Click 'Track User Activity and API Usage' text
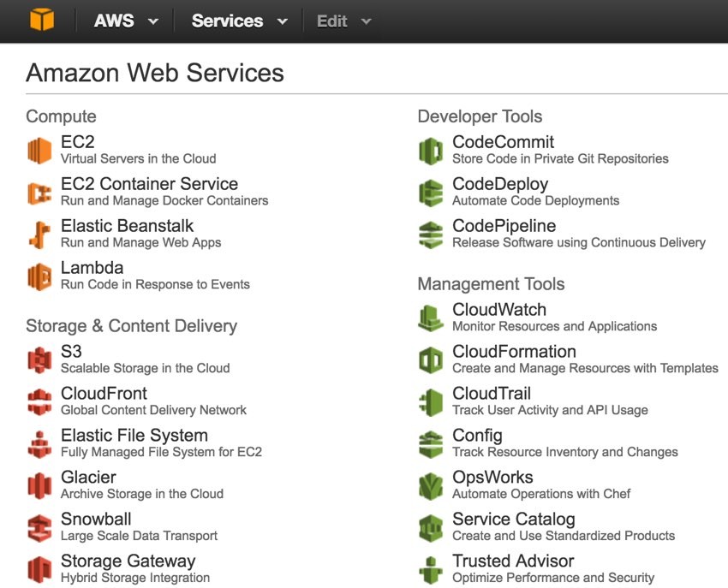Image resolution: width=728 pixels, height=588 pixels. (550, 410)
